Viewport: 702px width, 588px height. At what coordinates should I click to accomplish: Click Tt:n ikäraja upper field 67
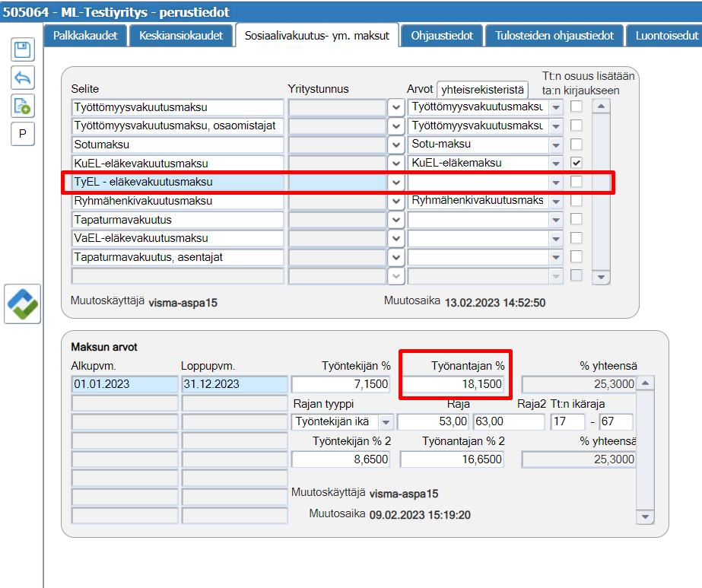[616, 422]
